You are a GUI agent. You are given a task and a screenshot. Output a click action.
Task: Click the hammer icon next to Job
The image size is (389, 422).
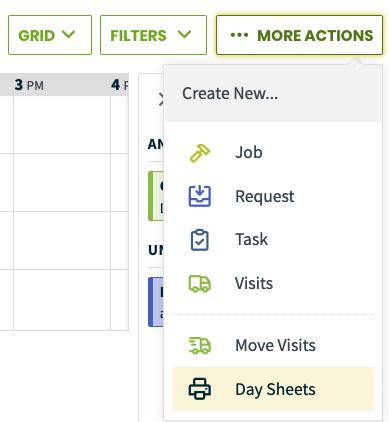(200, 153)
